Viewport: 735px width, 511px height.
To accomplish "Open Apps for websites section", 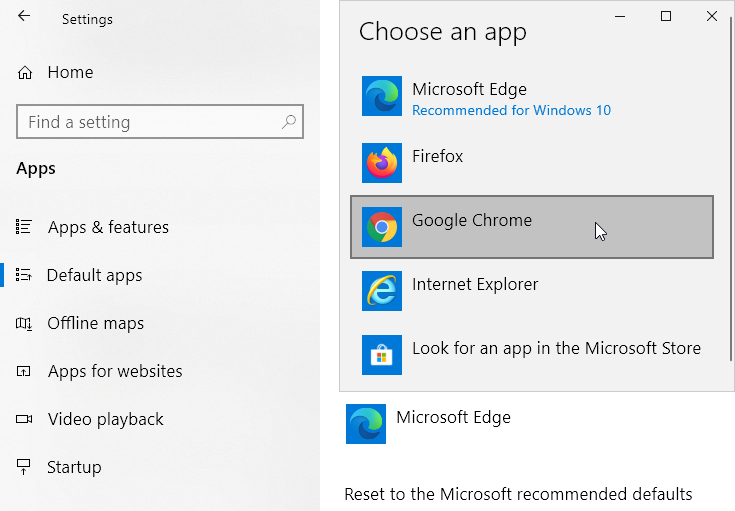I will pyautogui.click(x=115, y=371).
